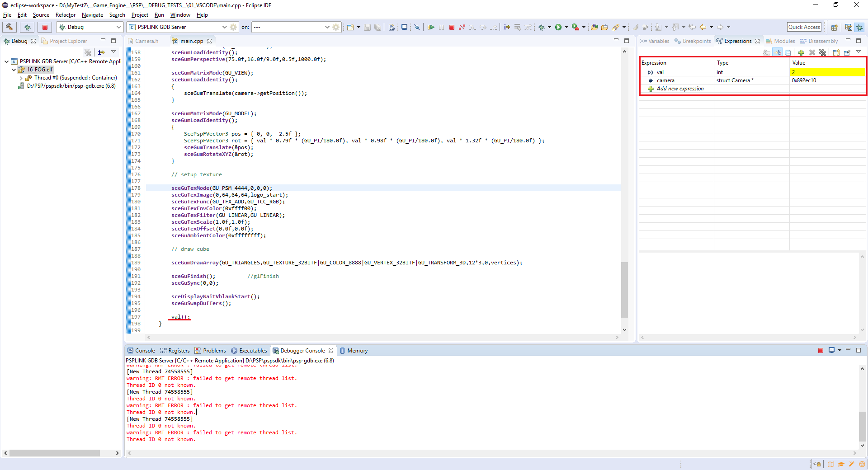Click the Add new expression entry
Image resolution: width=868 pixels, height=470 pixels.
[680, 89]
